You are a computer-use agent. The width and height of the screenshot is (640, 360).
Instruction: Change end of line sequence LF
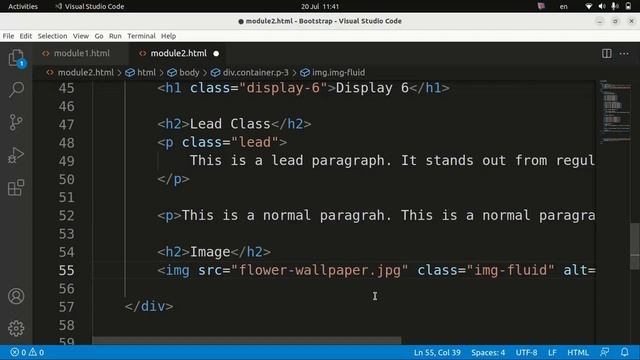coord(552,352)
